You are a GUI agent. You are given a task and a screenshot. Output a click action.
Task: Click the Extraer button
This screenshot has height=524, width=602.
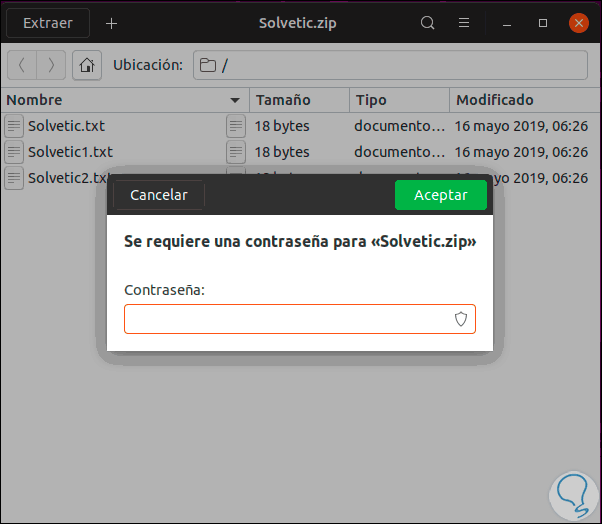coord(48,23)
